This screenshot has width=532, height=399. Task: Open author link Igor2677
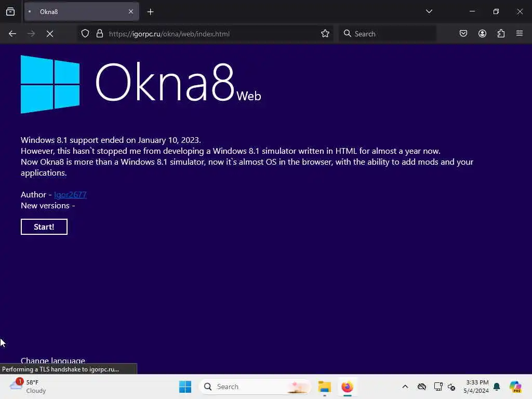(70, 194)
